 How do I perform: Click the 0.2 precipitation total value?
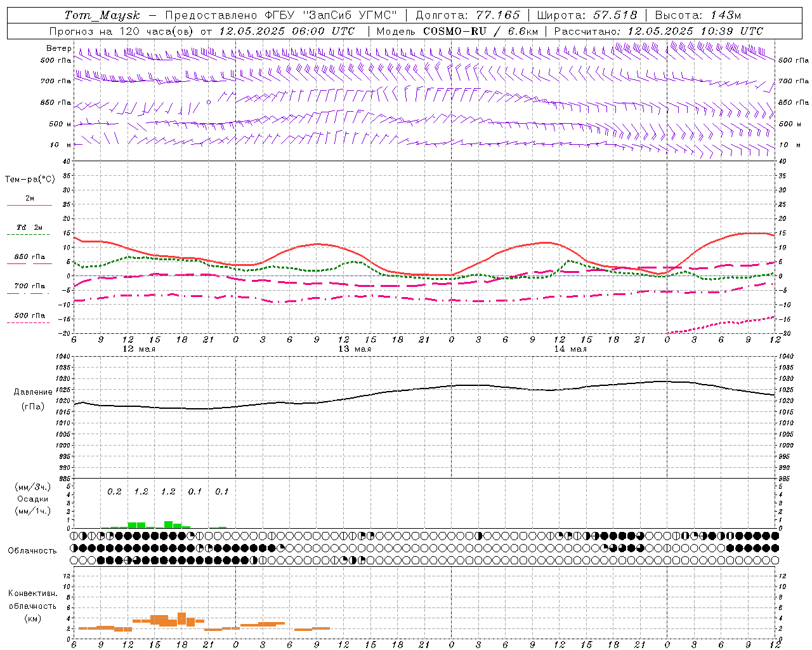114,491
